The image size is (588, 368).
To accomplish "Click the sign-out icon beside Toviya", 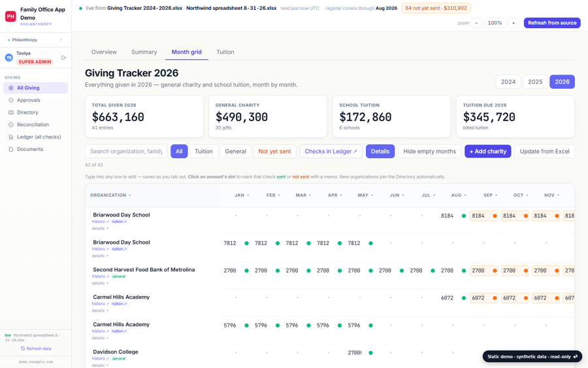I will point(63,58).
